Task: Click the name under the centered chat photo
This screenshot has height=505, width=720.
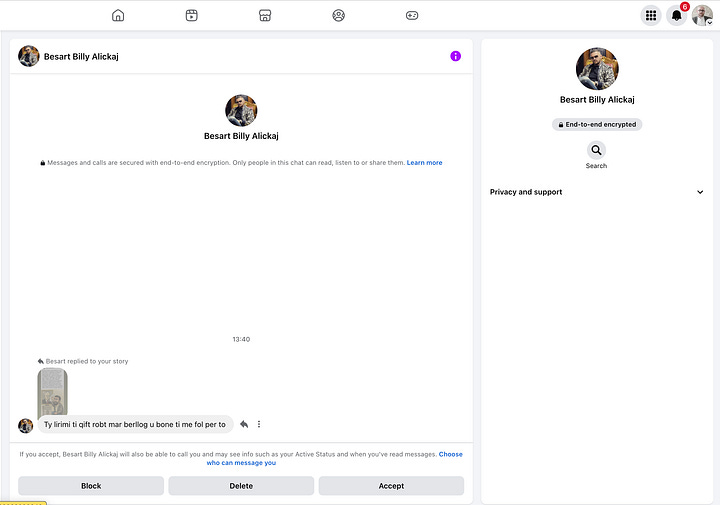Action: pos(241,136)
